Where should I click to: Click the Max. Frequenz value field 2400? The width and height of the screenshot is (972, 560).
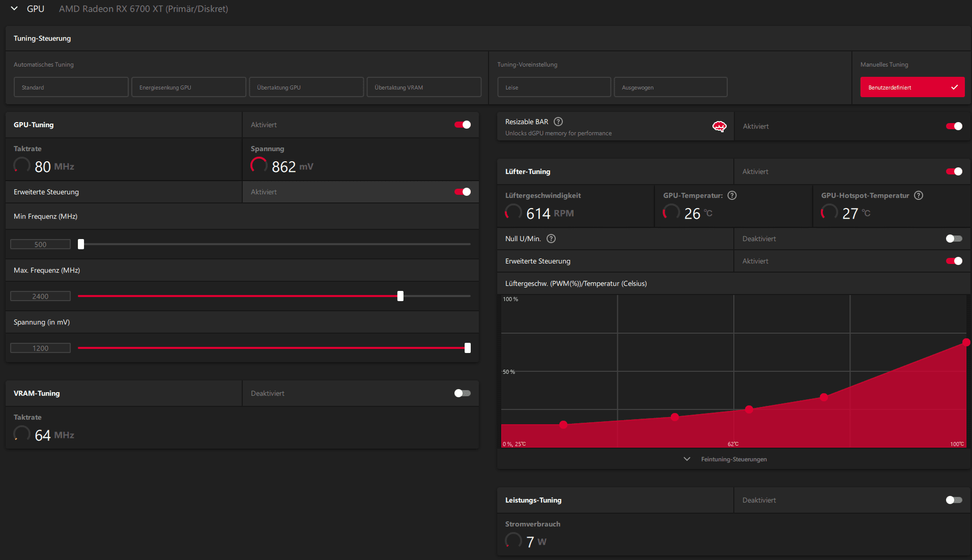click(41, 297)
